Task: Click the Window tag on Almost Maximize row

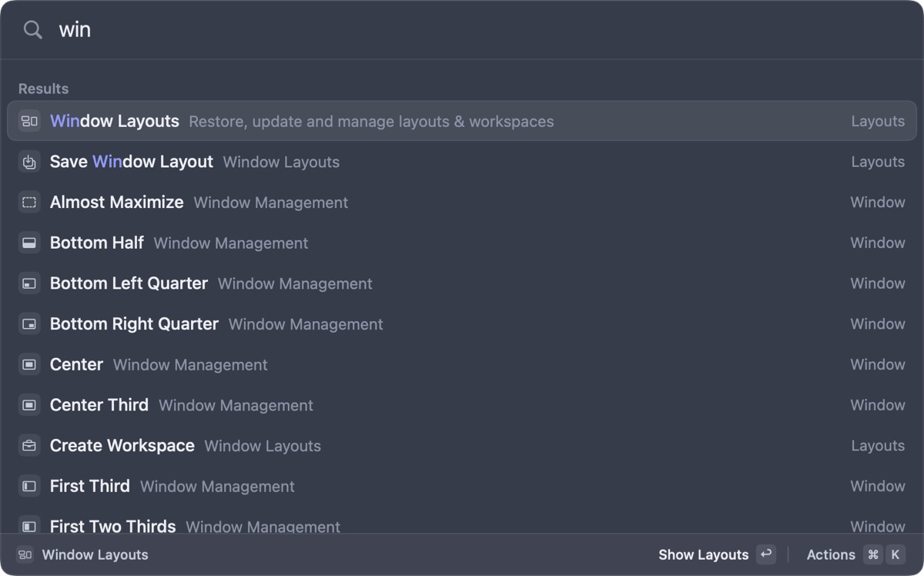Action: tap(878, 203)
